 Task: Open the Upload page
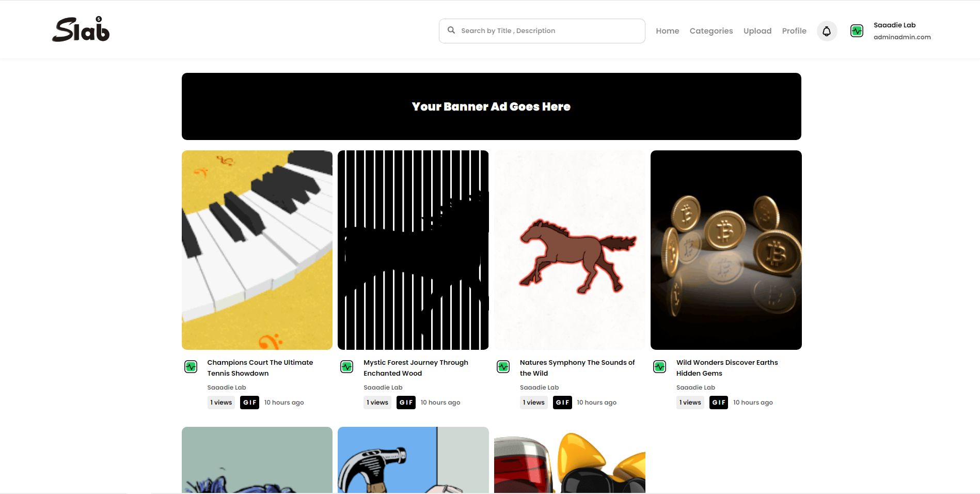(757, 31)
